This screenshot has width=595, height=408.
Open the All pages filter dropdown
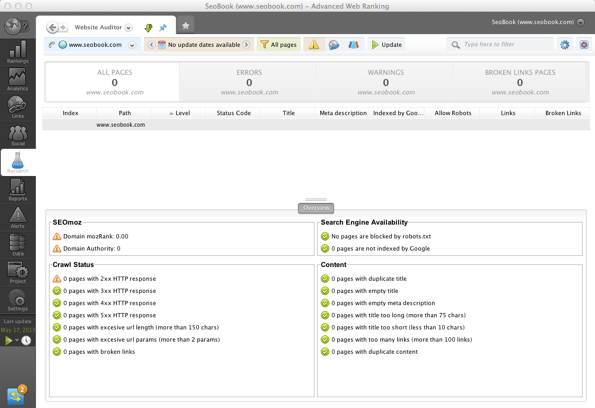pos(279,45)
